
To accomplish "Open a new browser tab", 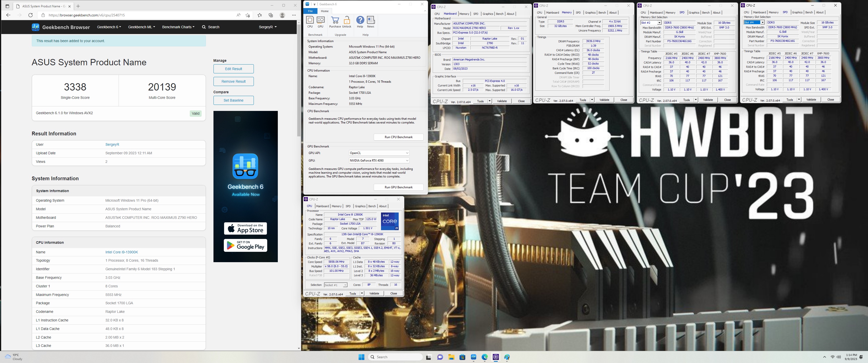I will click(x=78, y=6).
